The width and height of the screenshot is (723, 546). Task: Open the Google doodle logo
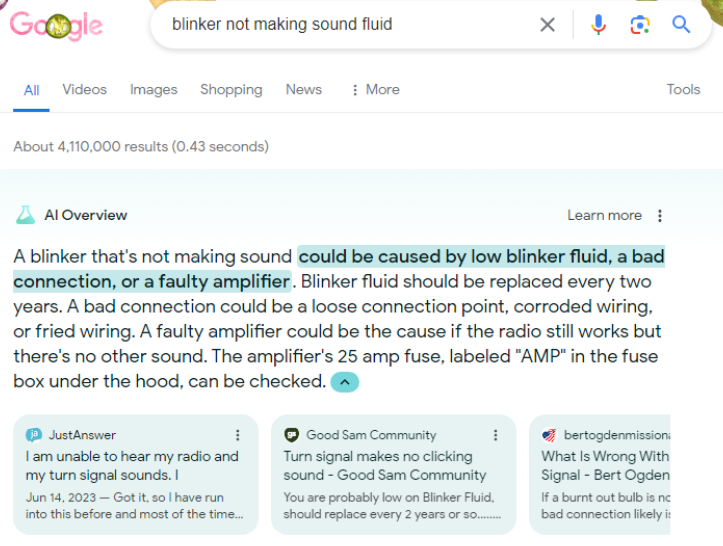(56, 25)
